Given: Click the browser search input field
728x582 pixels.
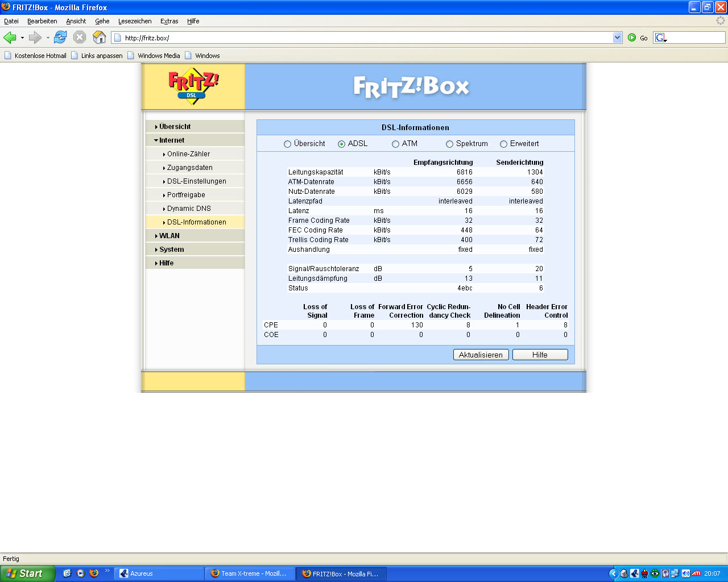Looking at the screenshot, I should pyautogui.click(x=696, y=38).
